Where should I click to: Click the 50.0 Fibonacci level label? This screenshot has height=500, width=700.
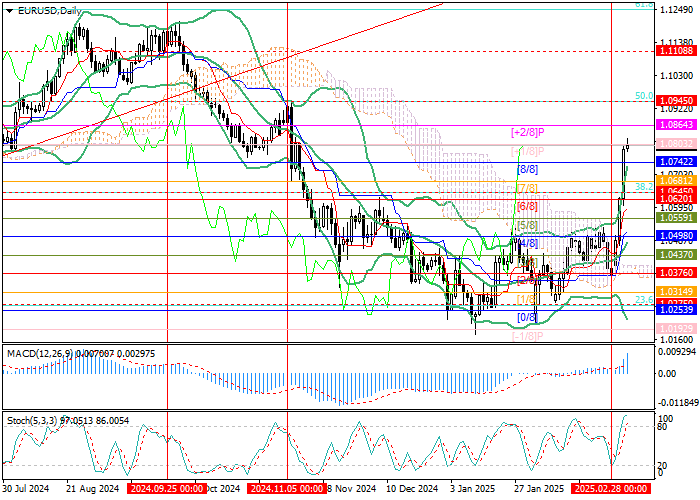point(645,96)
